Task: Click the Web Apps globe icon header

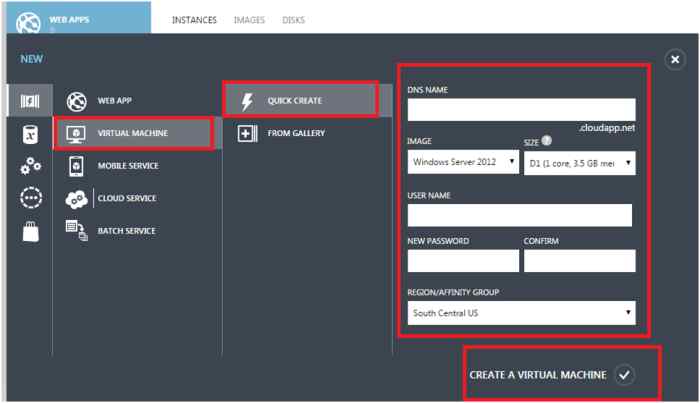Action: (x=28, y=23)
